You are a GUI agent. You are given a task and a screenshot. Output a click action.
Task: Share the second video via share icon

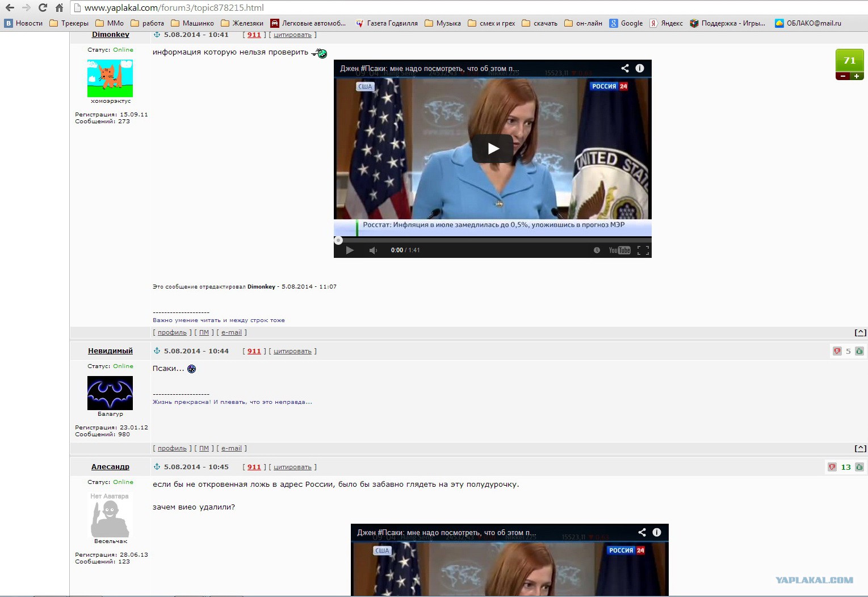642,532
